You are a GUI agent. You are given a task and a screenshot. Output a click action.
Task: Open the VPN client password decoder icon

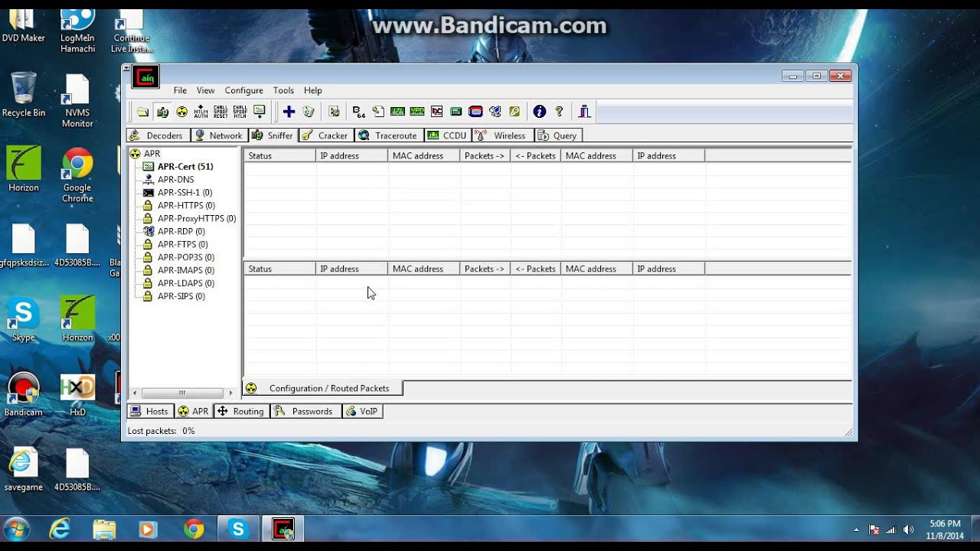(417, 112)
